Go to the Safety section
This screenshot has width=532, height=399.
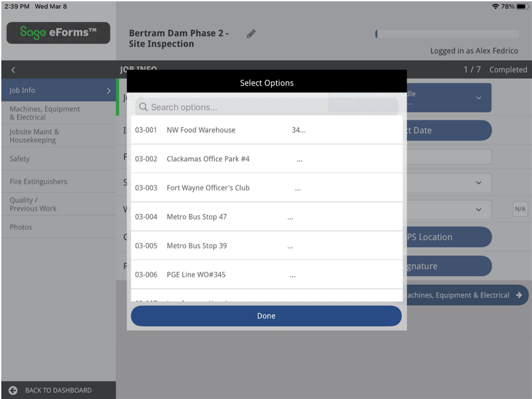tap(59, 159)
